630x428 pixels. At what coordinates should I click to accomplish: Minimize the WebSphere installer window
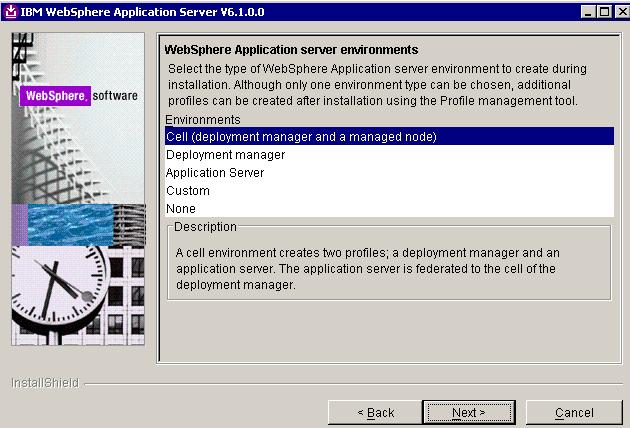tap(588, 12)
